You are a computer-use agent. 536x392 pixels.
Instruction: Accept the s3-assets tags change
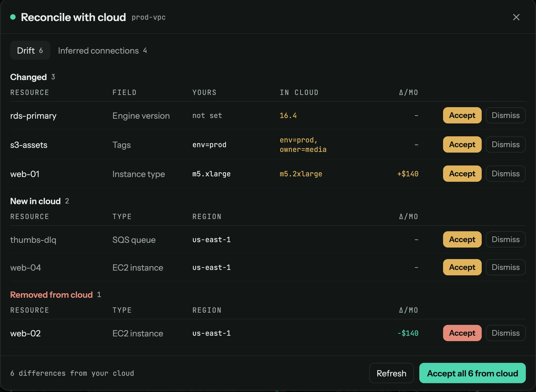462,144
